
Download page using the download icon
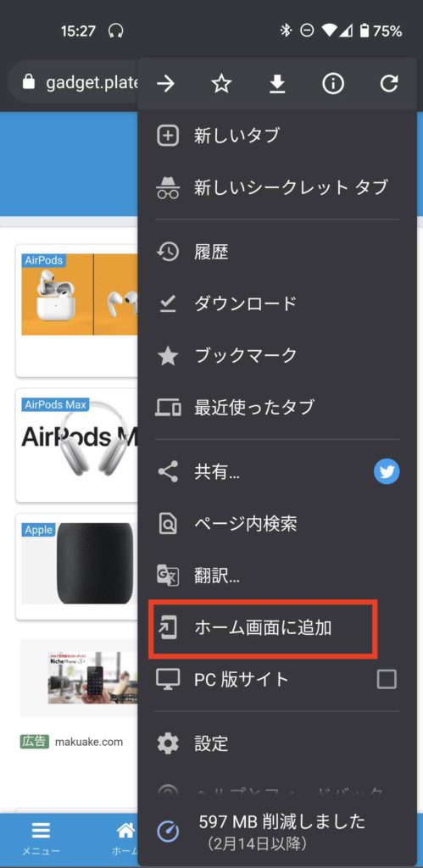pos(277,84)
